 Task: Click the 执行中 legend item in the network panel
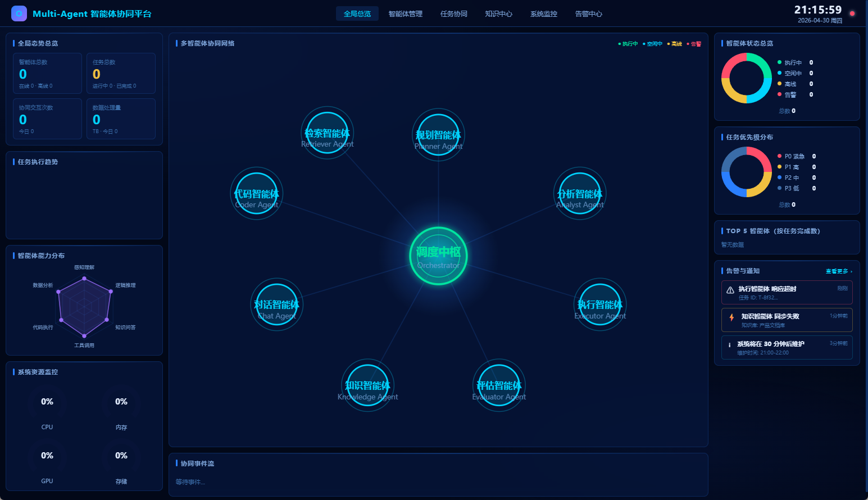(628, 44)
